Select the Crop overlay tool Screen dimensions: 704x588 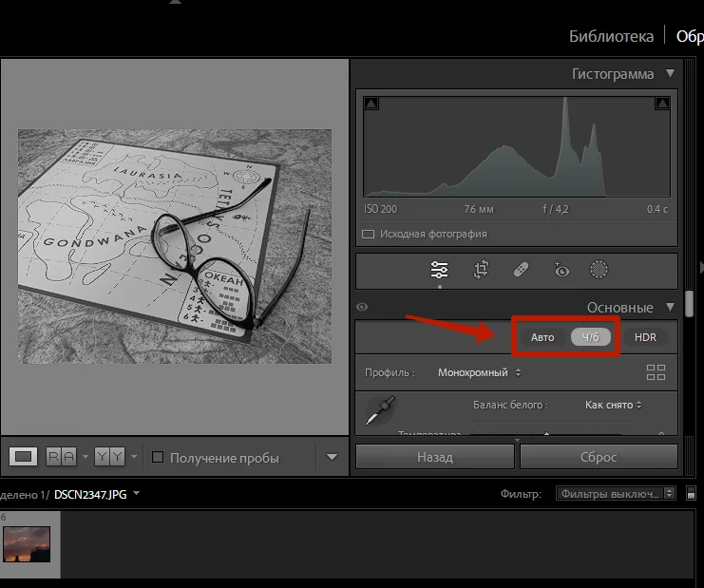(x=481, y=270)
